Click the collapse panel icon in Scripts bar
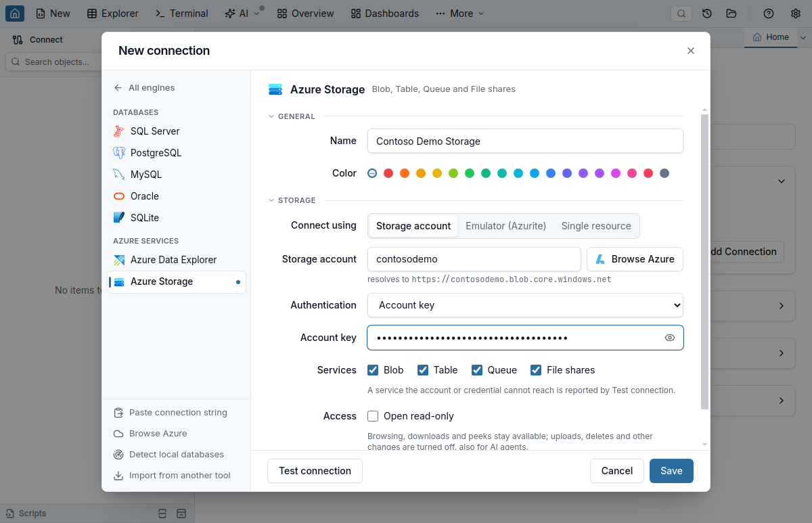 (x=162, y=514)
